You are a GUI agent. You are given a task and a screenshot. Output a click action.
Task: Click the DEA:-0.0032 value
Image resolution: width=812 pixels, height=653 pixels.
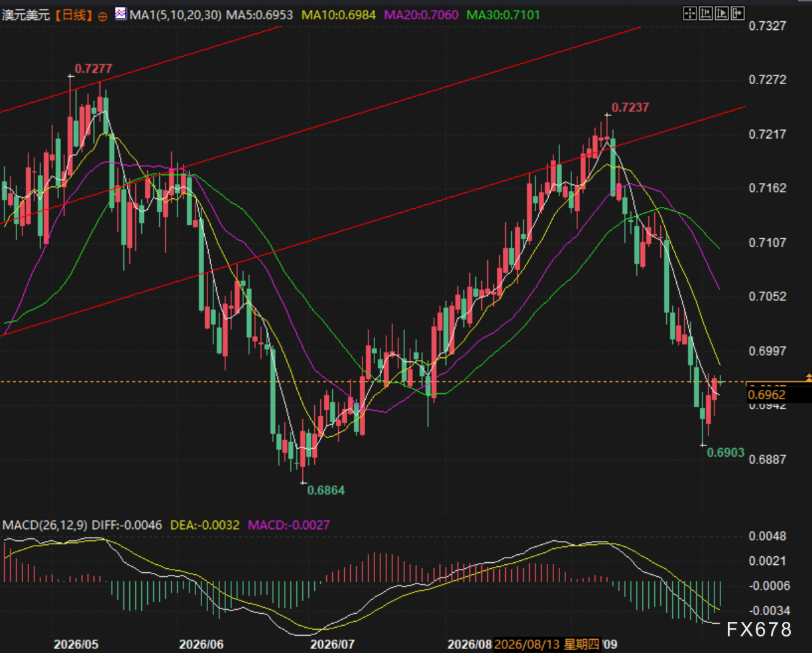click(205, 525)
